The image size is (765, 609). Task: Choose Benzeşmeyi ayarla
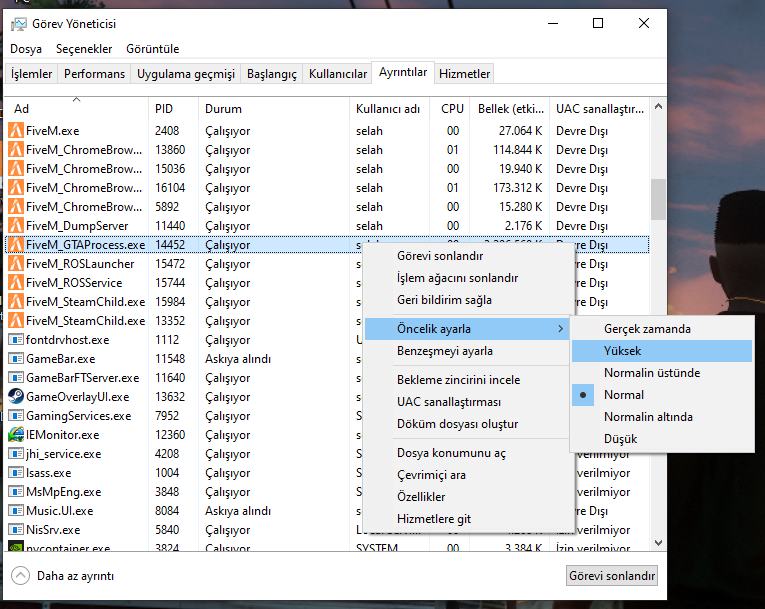coord(467,351)
